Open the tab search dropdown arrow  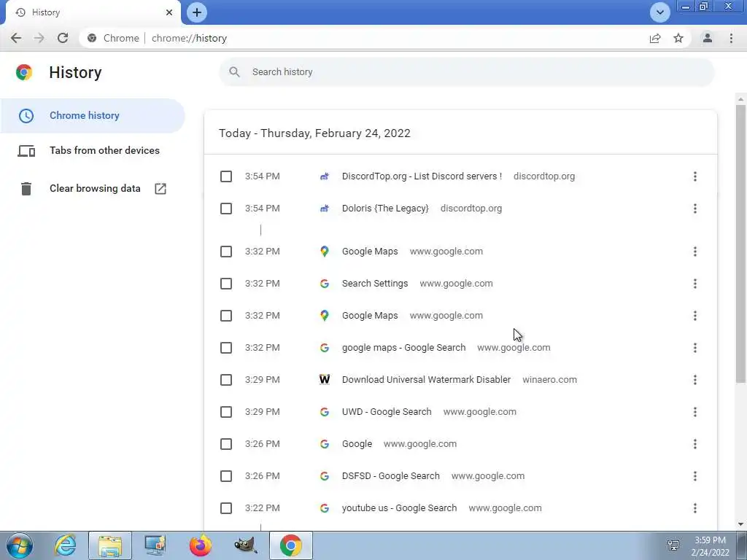[659, 12]
